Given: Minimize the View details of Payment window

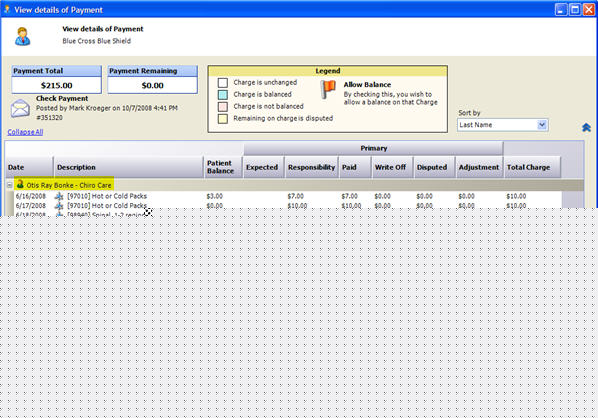Looking at the screenshot, I should point(561,10).
